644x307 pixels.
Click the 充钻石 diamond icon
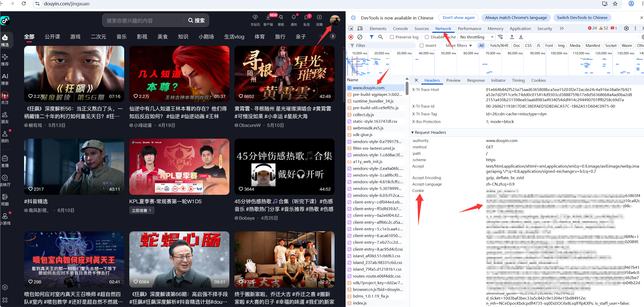[x=255, y=17]
